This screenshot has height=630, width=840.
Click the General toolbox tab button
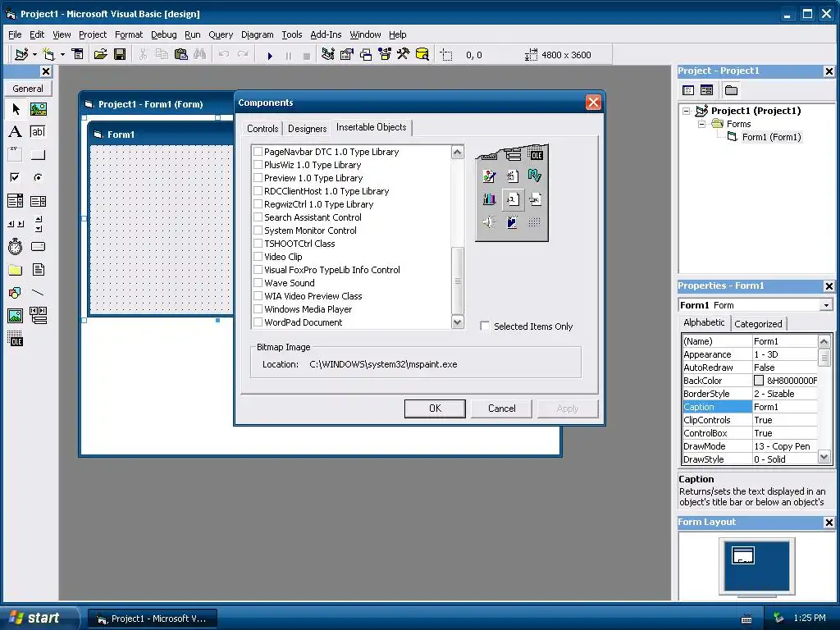(28, 89)
